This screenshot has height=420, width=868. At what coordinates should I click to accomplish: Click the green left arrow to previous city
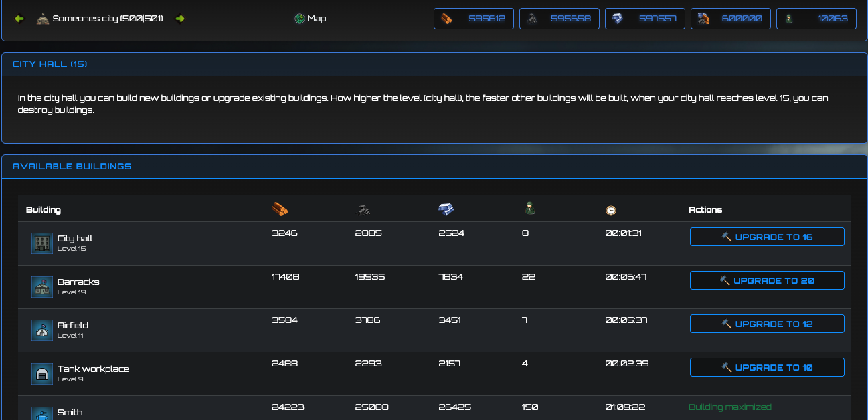coord(19,18)
